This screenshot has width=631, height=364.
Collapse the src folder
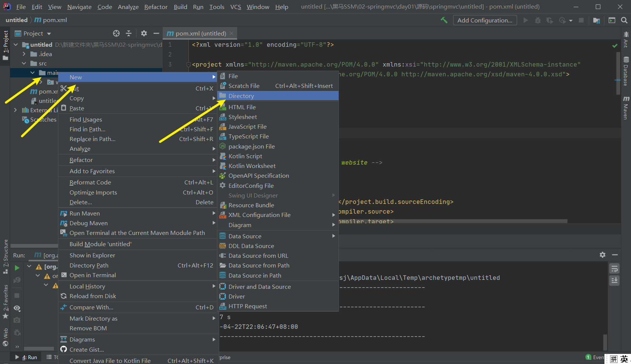(24, 63)
